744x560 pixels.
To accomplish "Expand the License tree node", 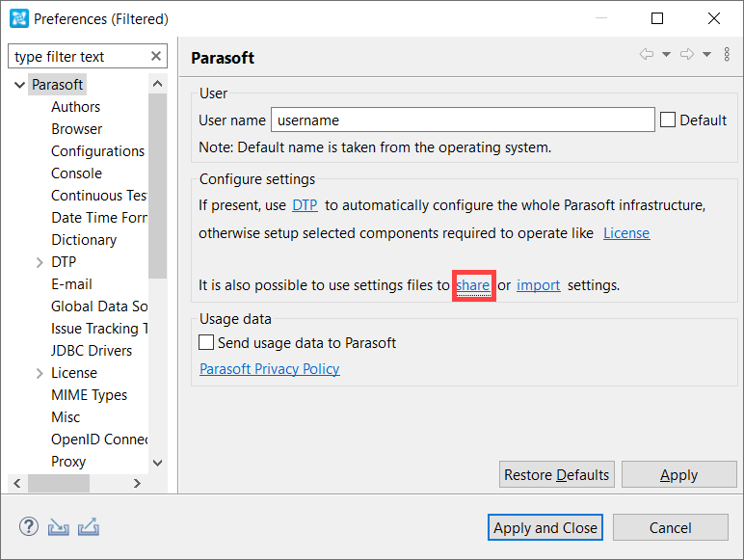I will 40,373.
